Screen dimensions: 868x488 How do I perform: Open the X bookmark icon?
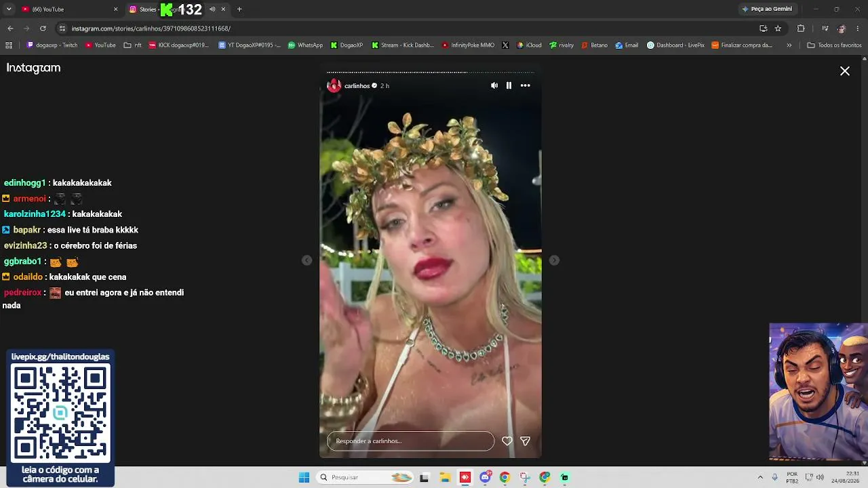[505, 45]
